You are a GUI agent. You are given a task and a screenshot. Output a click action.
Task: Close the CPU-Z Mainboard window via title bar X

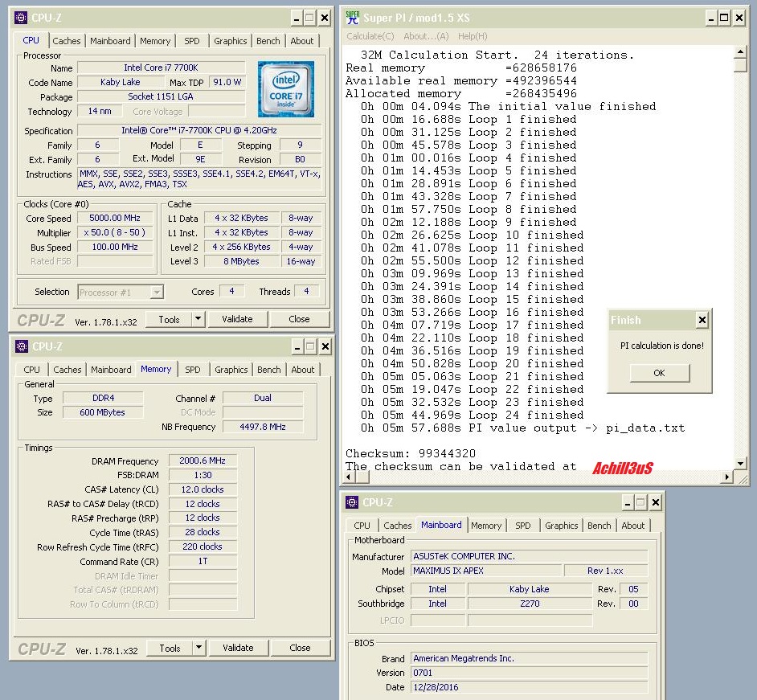pos(655,502)
